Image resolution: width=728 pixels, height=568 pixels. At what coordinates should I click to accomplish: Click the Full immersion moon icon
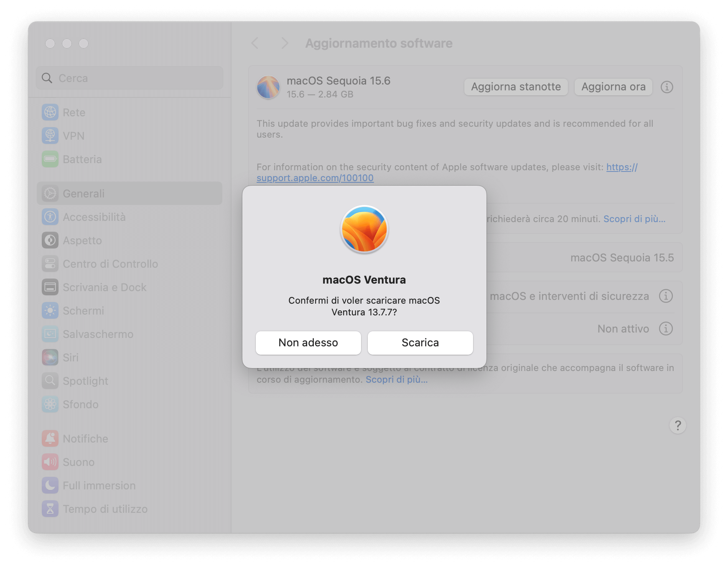coord(50,486)
